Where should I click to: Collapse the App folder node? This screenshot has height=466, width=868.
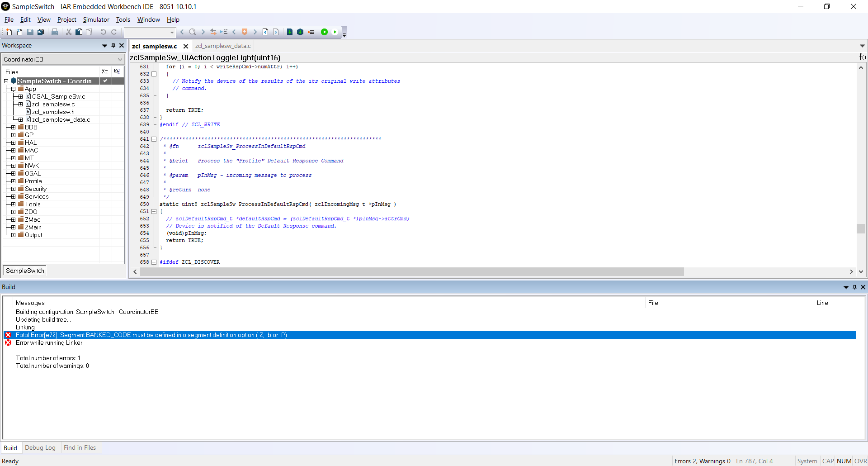pos(14,89)
